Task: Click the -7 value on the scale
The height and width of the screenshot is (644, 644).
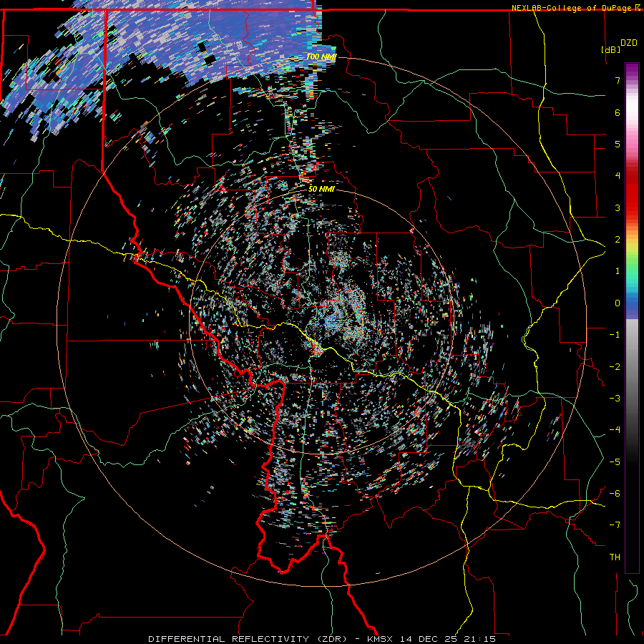Action: [615, 525]
